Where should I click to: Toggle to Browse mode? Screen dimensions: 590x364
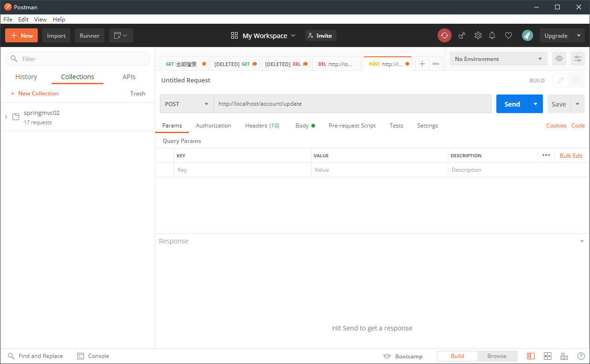497,356
